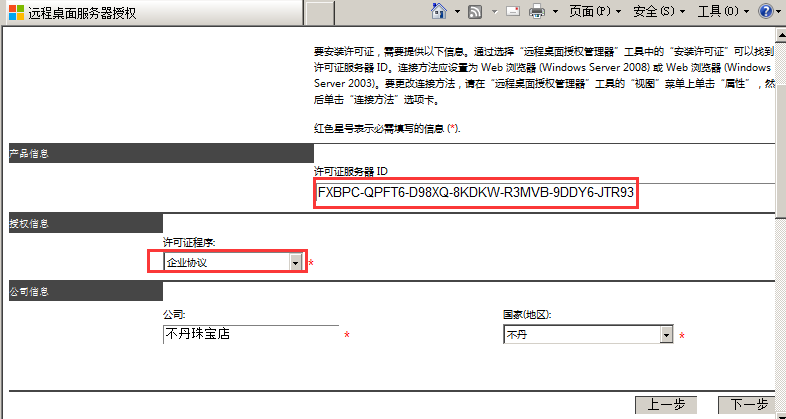This screenshot has width=786, height=419.
Task: Expand the Print options dropdown arrow
Action: [x=554, y=12]
